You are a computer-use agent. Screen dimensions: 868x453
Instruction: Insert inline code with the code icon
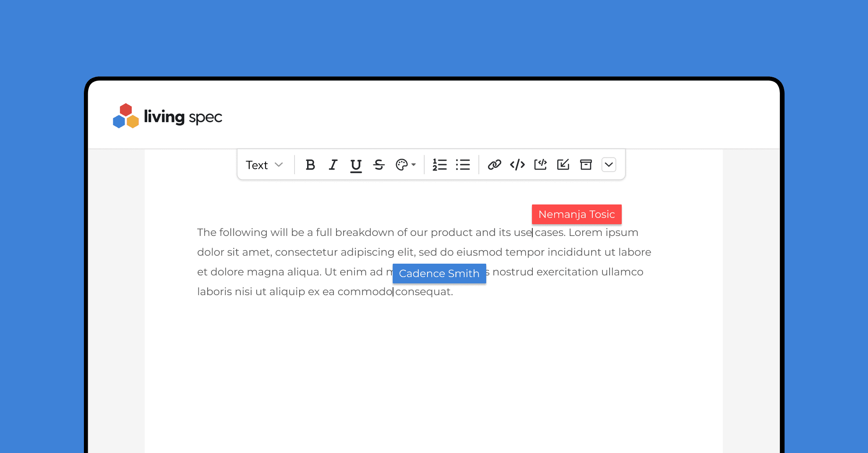point(517,165)
